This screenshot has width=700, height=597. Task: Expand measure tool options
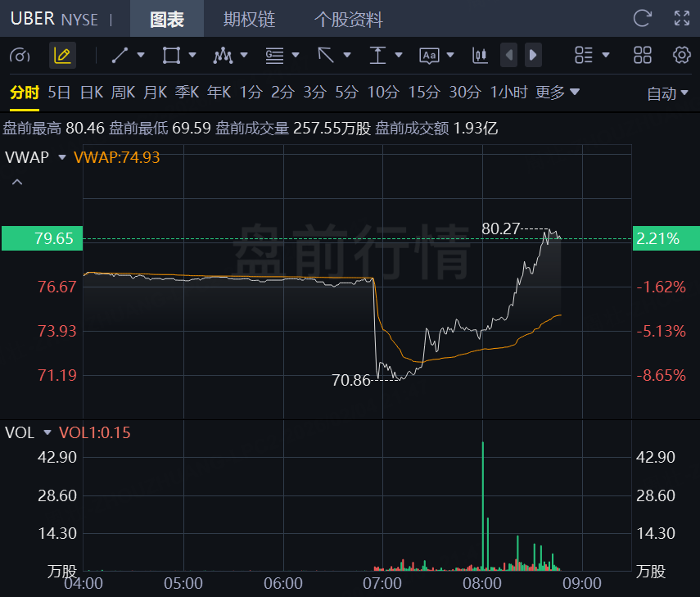tap(399, 55)
